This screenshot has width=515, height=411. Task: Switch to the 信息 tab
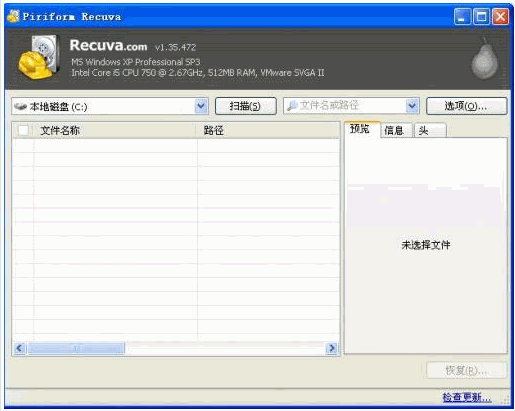click(x=396, y=130)
